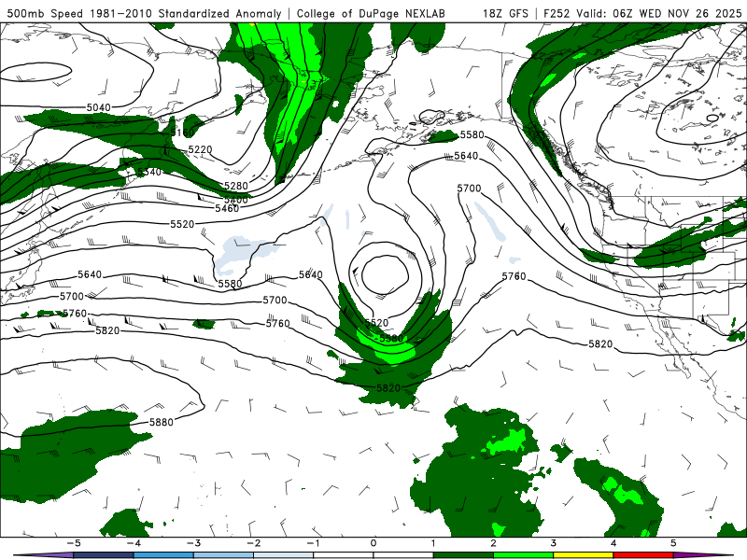Click the '-2' color bar tick label
The height and width of the screenshot is (560, 747).
(253, 543)
